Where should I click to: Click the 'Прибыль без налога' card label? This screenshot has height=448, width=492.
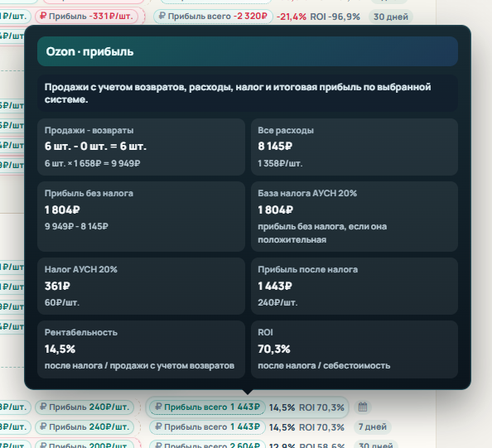(x=89, y=193)
